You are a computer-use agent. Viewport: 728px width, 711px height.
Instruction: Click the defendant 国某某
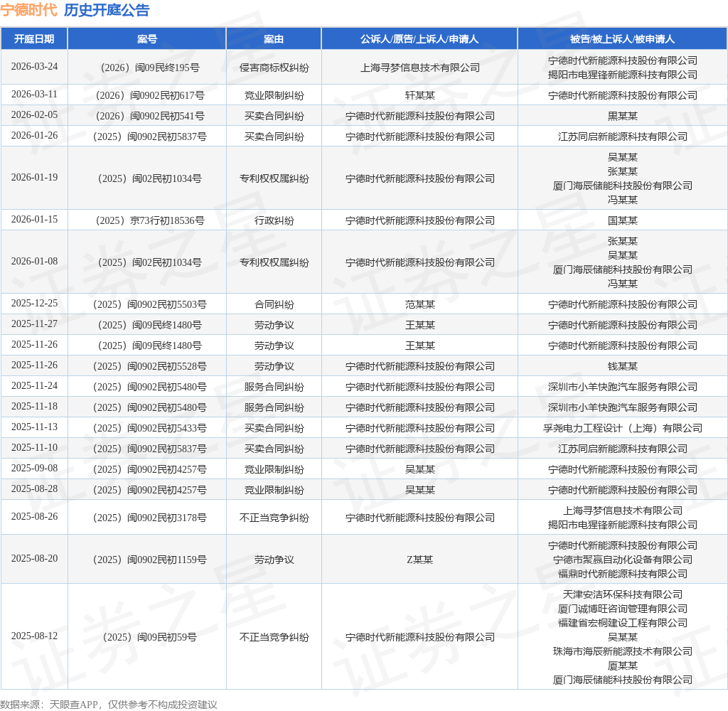click(x=623, y=220)
